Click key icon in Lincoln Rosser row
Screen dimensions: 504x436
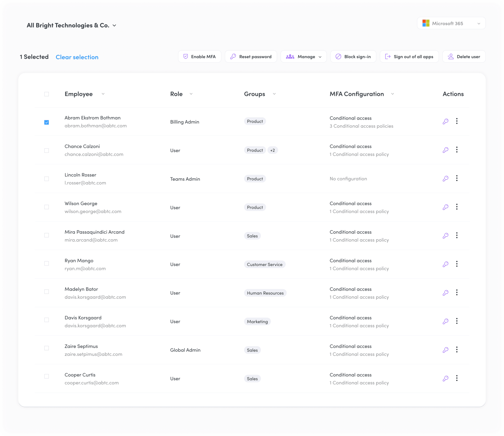pos(445,179)
